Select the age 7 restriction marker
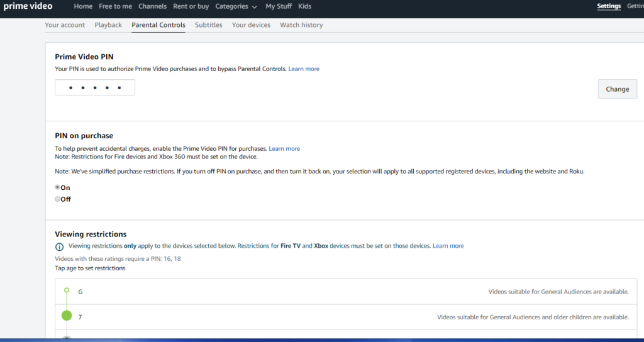Image resolution: width=644 pixels, height=342 pixels. click(67, 316)
